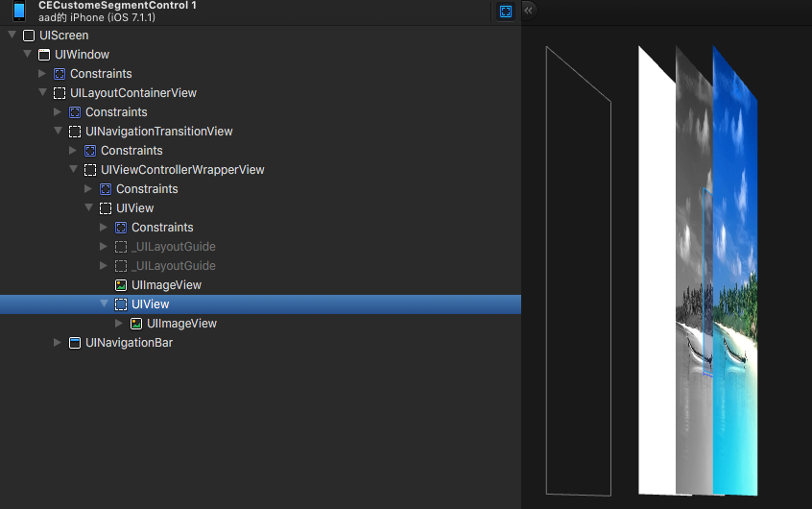This screenshot has width=812, height=509.
Task: Click the UINavigationBar icon
Action: 75,343
